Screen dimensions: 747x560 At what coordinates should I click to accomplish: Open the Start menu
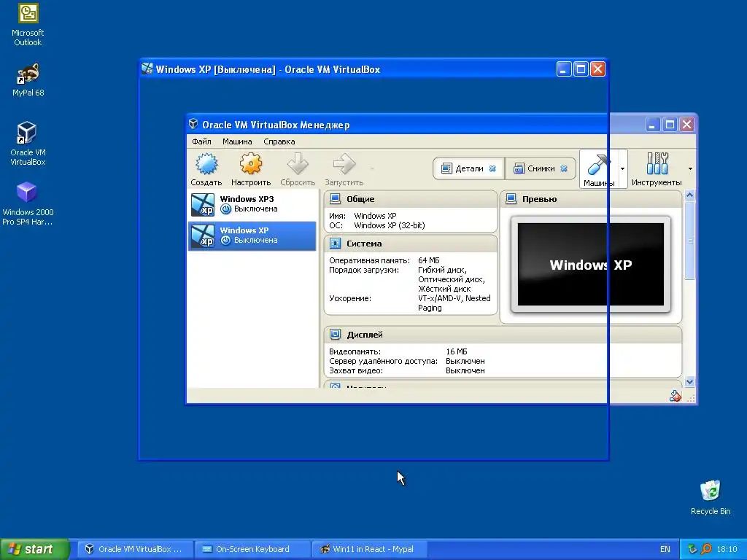(x=35, y=549)
